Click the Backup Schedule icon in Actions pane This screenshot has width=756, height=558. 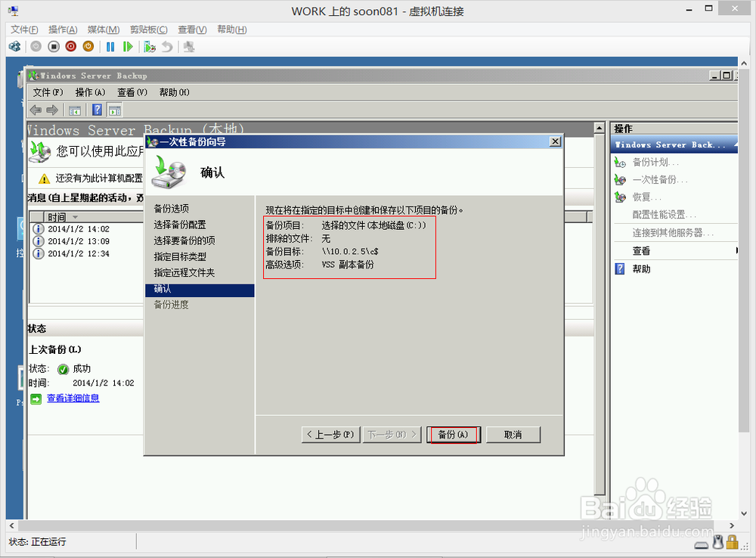(x=620, y=163)
